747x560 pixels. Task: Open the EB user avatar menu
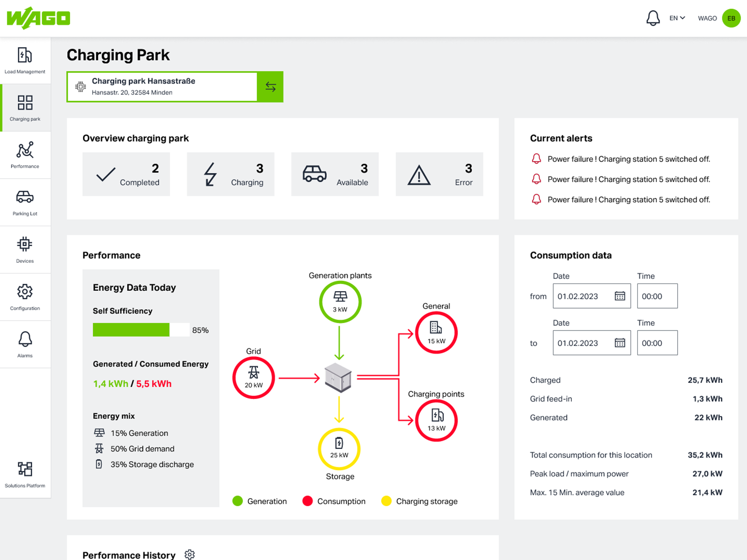(731, 18)
